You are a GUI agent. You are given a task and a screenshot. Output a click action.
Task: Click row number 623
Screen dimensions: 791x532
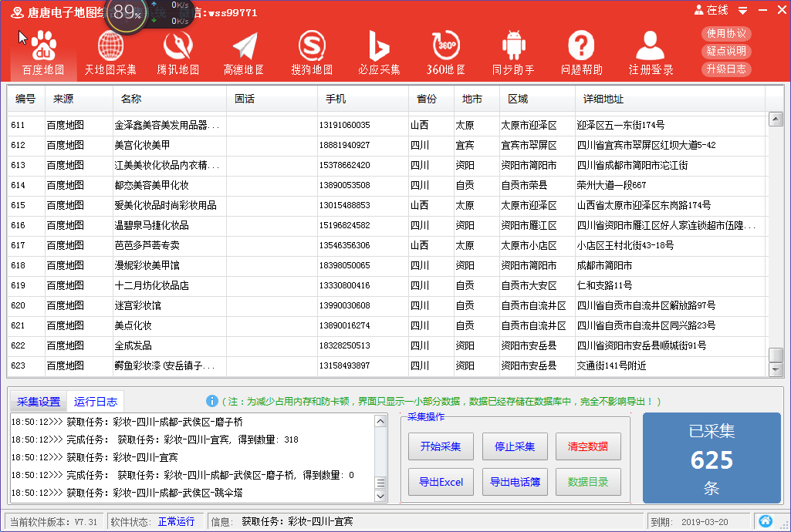click(x=19, y=365)
